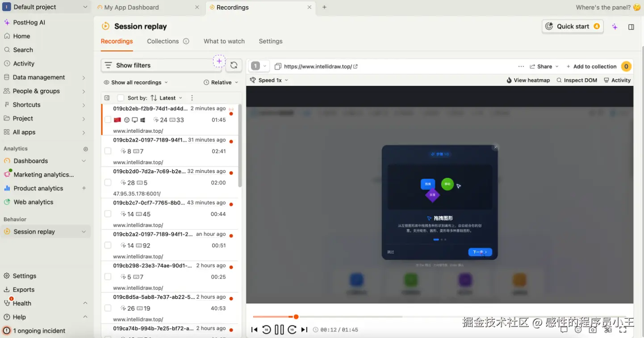Open the comment icon in player controls

point(564,330)
